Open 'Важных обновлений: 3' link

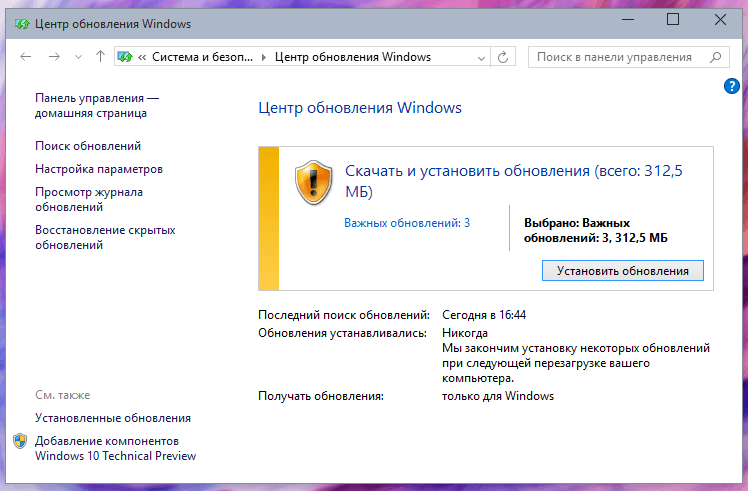point(407,223)
